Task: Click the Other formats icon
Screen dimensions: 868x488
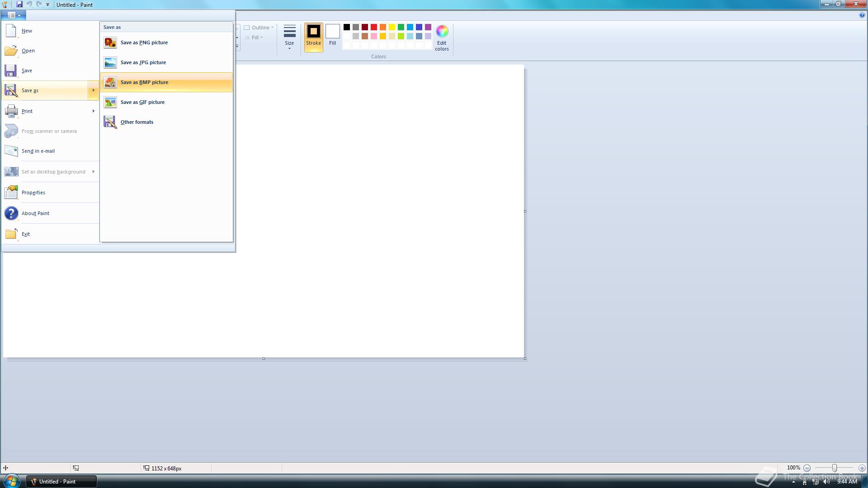Action: coord(110,122)
